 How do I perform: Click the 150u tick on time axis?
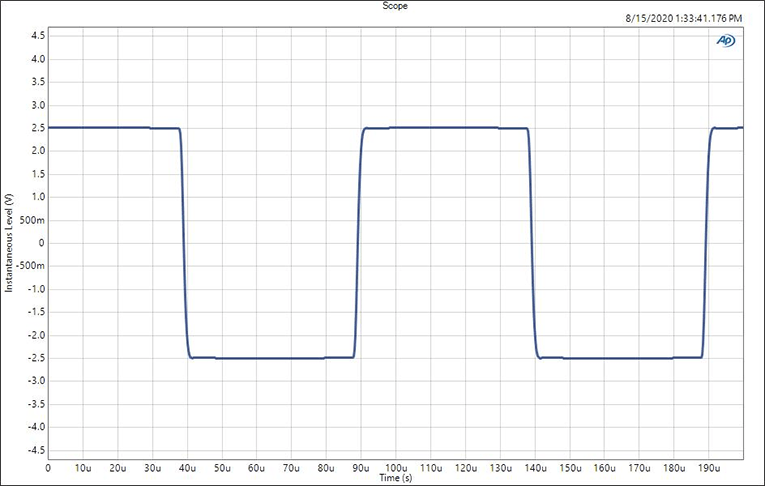[569, 467]
